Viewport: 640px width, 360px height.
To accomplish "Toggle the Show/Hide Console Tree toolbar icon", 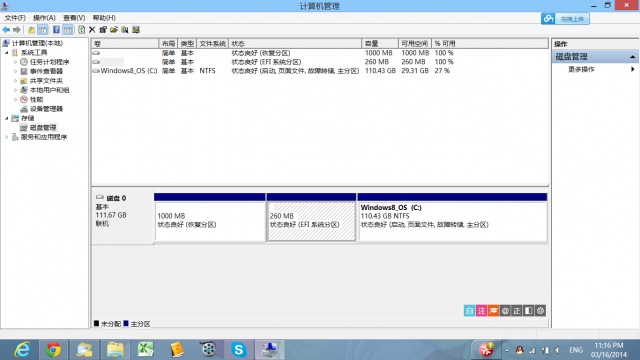I will pos(42,30).
